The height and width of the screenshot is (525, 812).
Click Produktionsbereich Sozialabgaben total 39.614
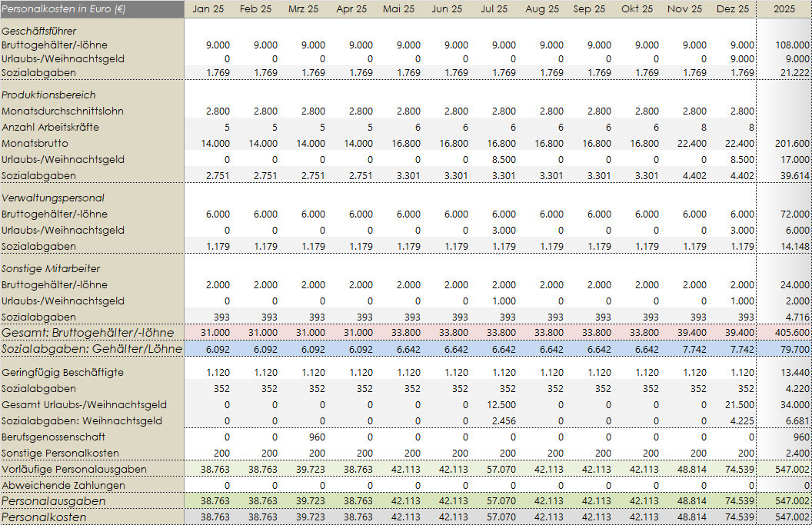(794, 175)
